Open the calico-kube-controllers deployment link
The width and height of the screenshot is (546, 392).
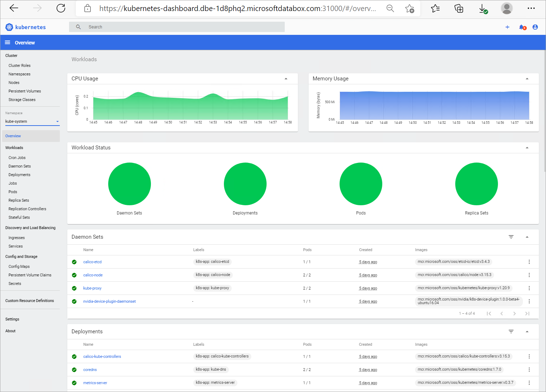click(102, 356)
